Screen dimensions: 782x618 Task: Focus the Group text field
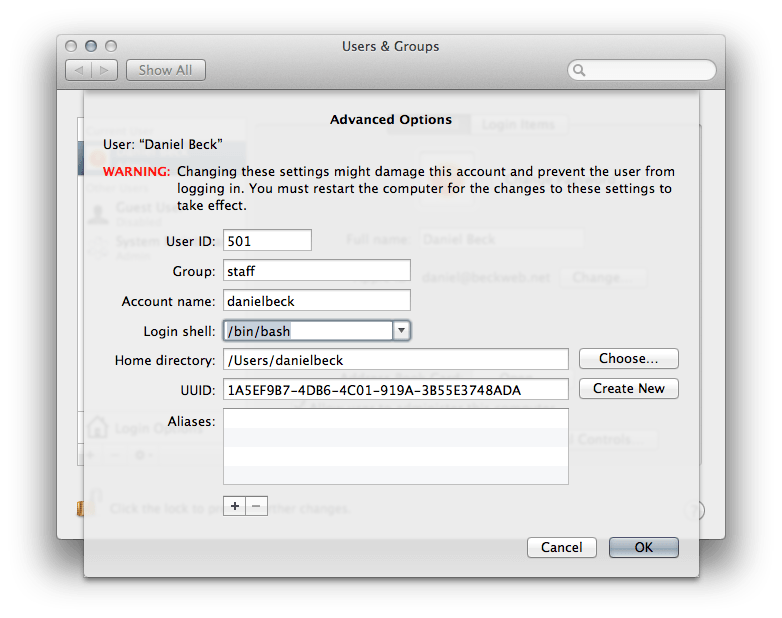click(x=316, y=270)
